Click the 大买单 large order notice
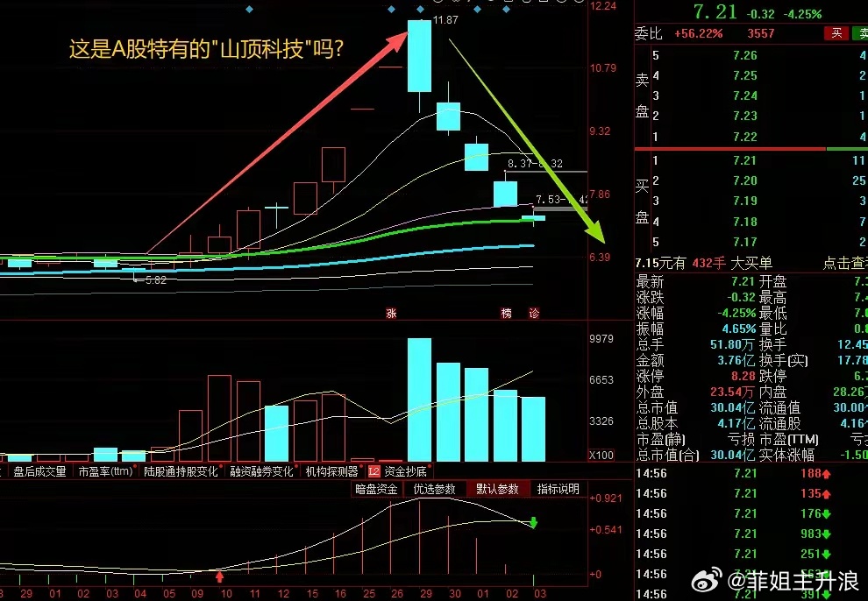The image size is (868, 601). pyautogui.click(x=751, y=263)
